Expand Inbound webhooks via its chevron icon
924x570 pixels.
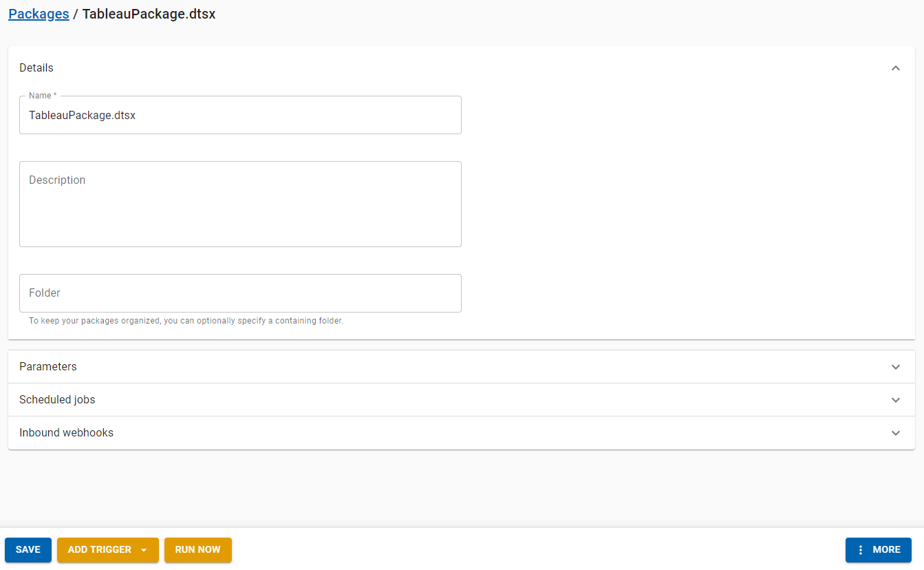point(895,433)
